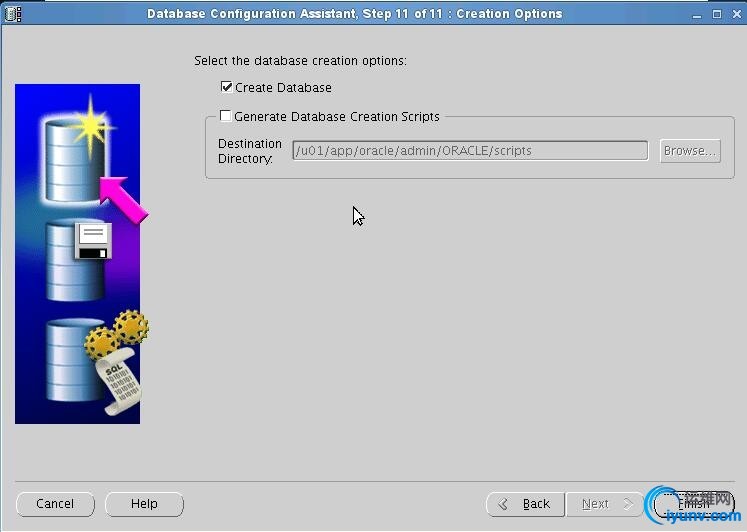
Task: Close the Database Configuration Assistant window
Action: (x=737, y=14)
